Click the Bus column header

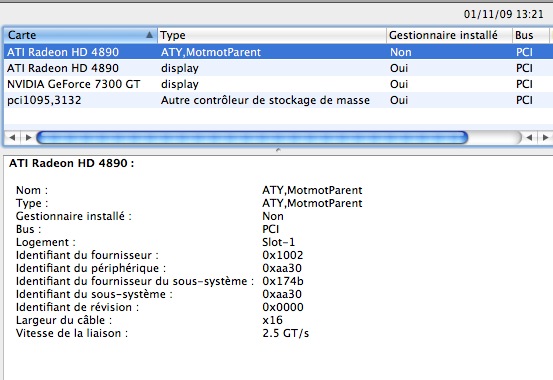point(531,35)
